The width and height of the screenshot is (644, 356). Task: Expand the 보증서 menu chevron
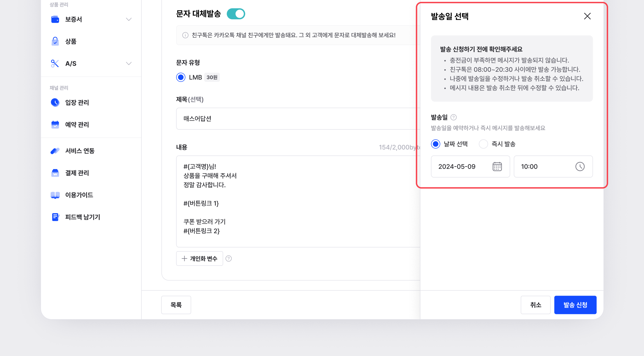[129, 19]
